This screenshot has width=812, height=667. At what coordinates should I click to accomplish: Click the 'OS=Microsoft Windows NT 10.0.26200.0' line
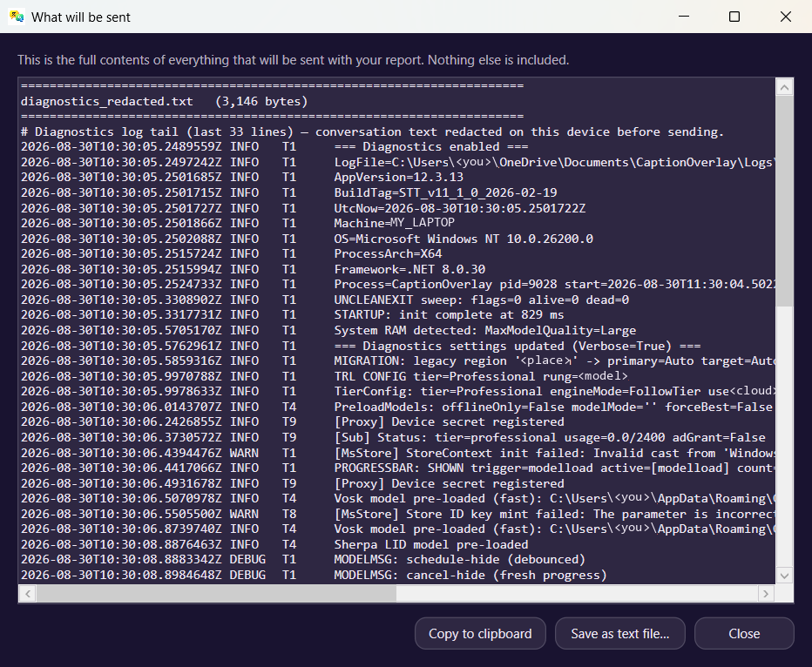[307, 239]
